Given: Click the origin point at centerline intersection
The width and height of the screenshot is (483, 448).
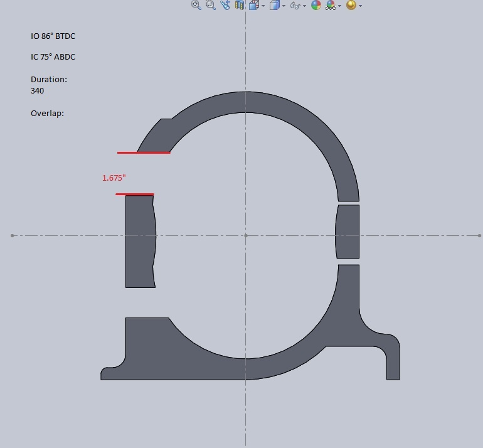Looking at the screenshot, I should pos(245,235).
